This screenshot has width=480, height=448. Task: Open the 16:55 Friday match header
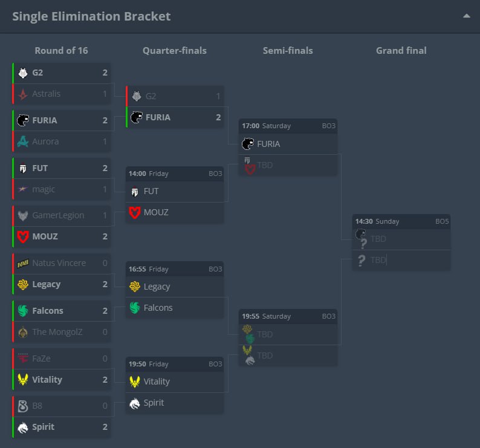(x=175, y=269)
